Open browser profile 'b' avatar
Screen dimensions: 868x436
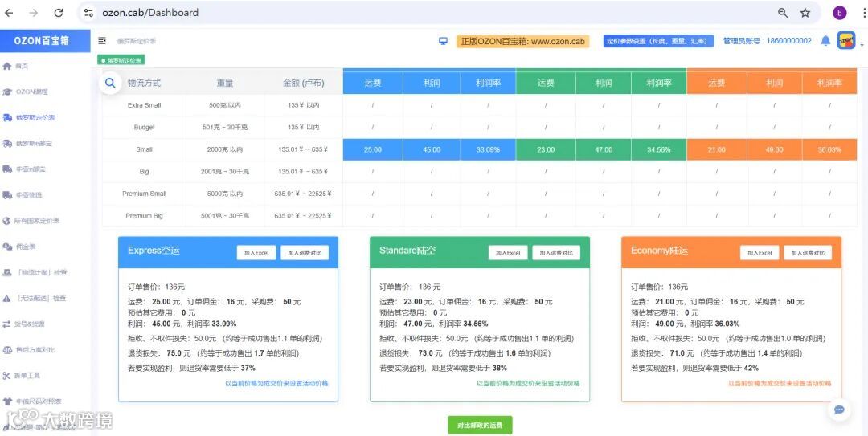[x=840, y=13]
